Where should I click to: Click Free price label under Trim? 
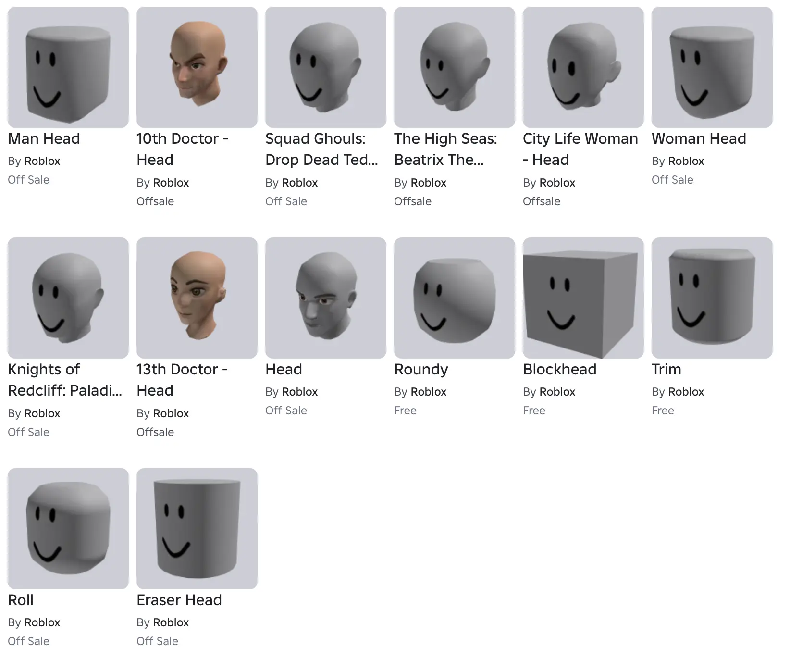(x=663, y=411)
